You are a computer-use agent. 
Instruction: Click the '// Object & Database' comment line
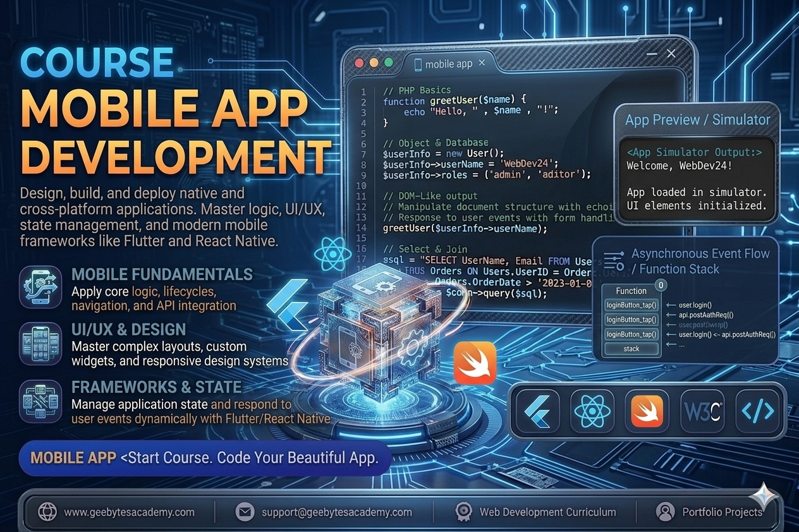(435, 143)
